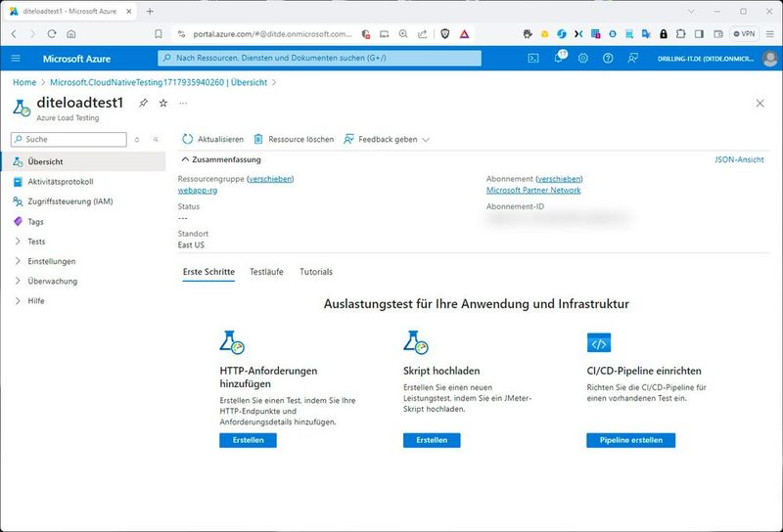Screen dimensions: 783x532
Task: Open a new browser tab
Action: coord(150,11)
